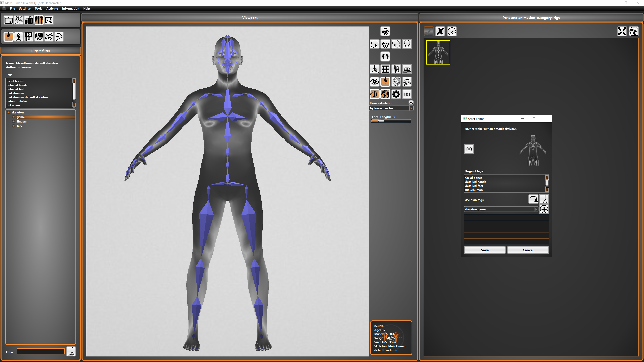
Task: Open the asset information 'i' icon
Action: click(x=452, y=32)
